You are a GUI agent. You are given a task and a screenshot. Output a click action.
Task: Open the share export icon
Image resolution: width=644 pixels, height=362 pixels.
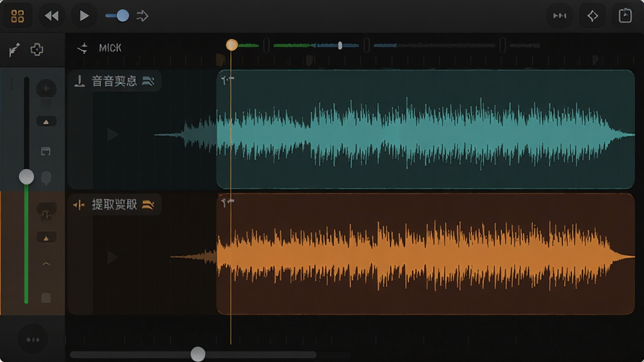(625, 16)
